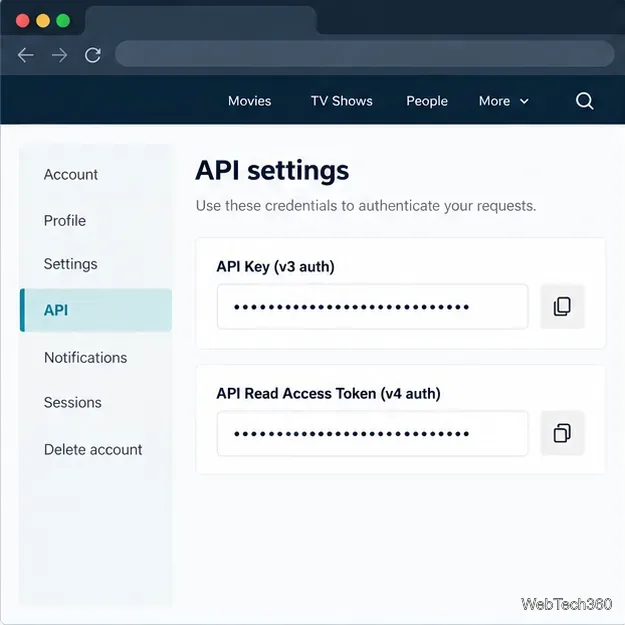625x625 pixels.
Task: Focus the browser address bar
Action: tap(364, 53)
